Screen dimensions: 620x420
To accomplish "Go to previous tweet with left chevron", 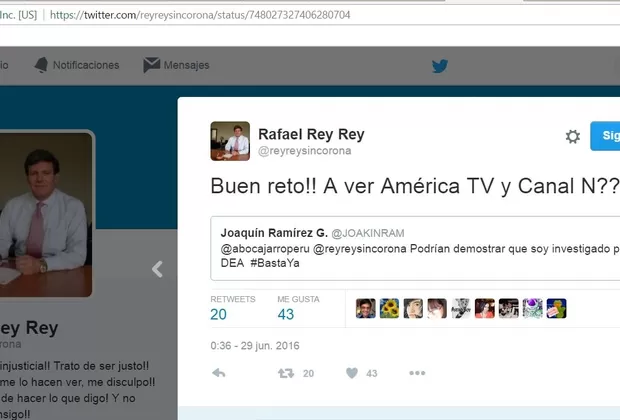I will [x=157, y=269].
